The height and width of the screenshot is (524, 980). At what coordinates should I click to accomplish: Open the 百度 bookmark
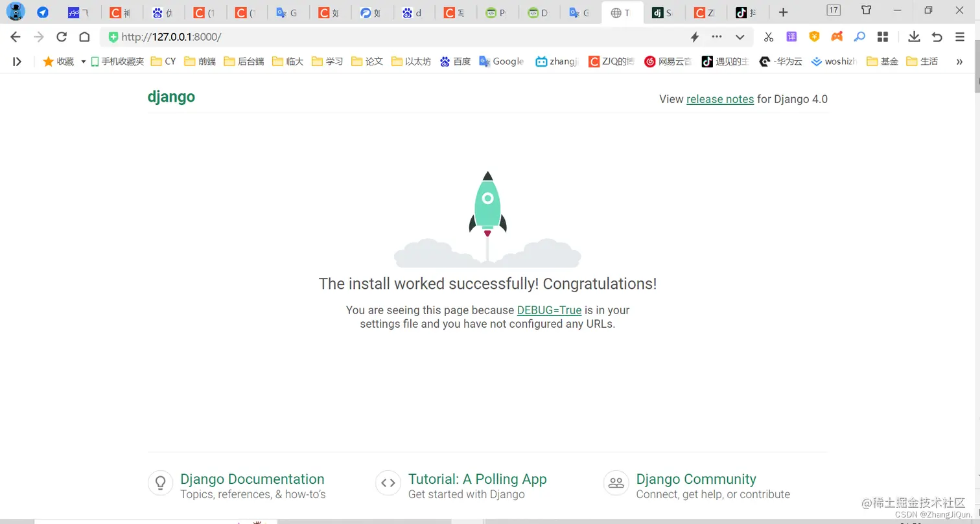tap(455, 62)
